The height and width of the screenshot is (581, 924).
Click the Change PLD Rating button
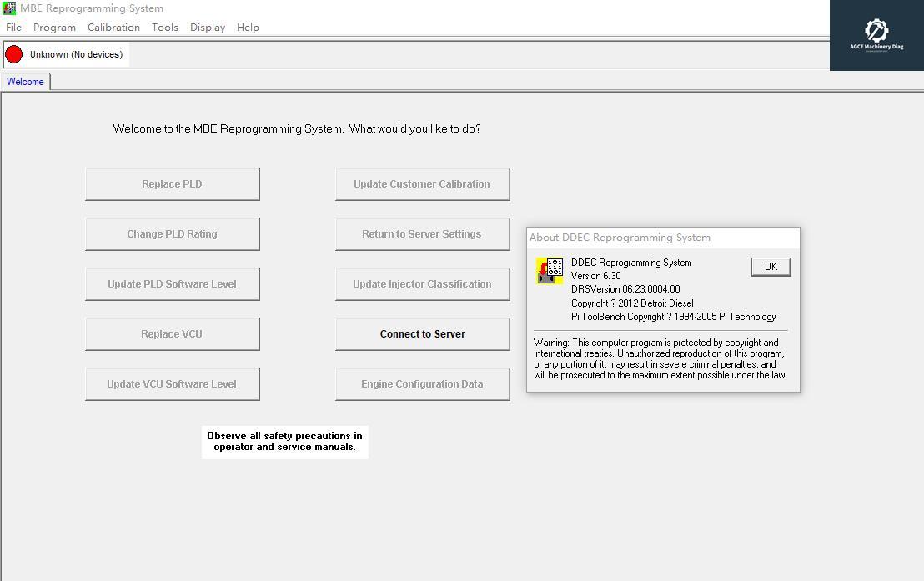pos(172,233)
